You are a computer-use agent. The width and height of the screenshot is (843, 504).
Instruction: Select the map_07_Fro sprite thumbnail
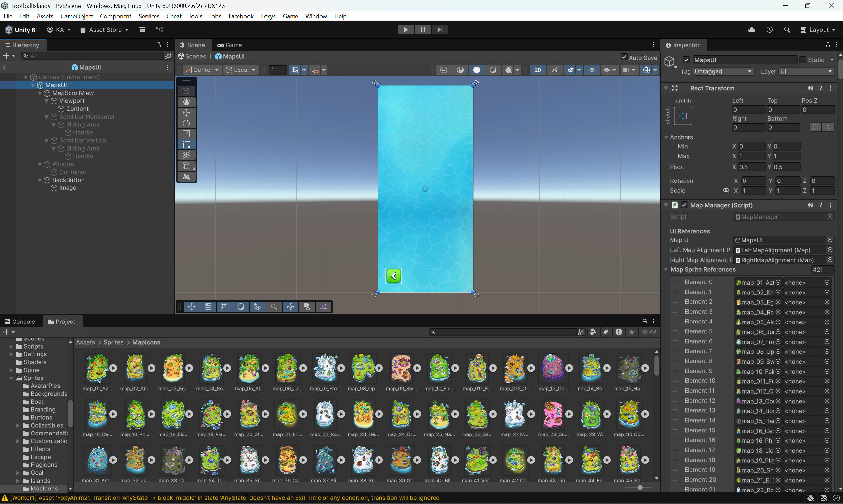tap(325, 368)
